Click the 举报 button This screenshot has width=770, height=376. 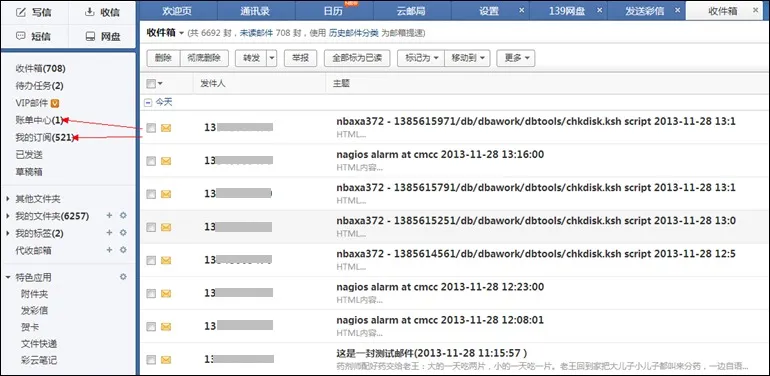click(x=301, y=58)
